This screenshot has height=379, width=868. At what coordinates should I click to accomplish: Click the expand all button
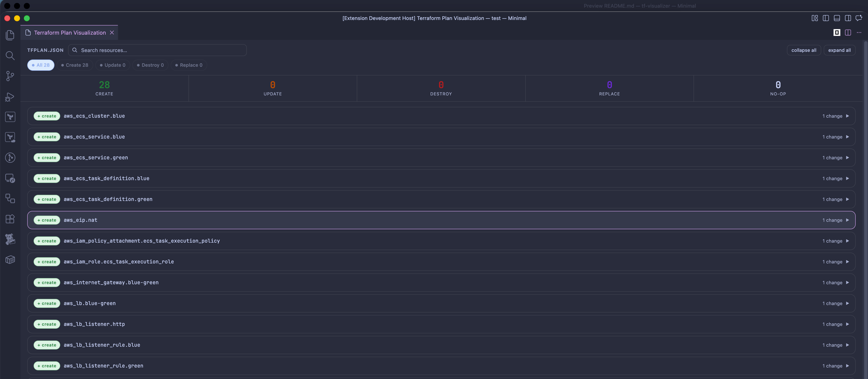[839, 50]
